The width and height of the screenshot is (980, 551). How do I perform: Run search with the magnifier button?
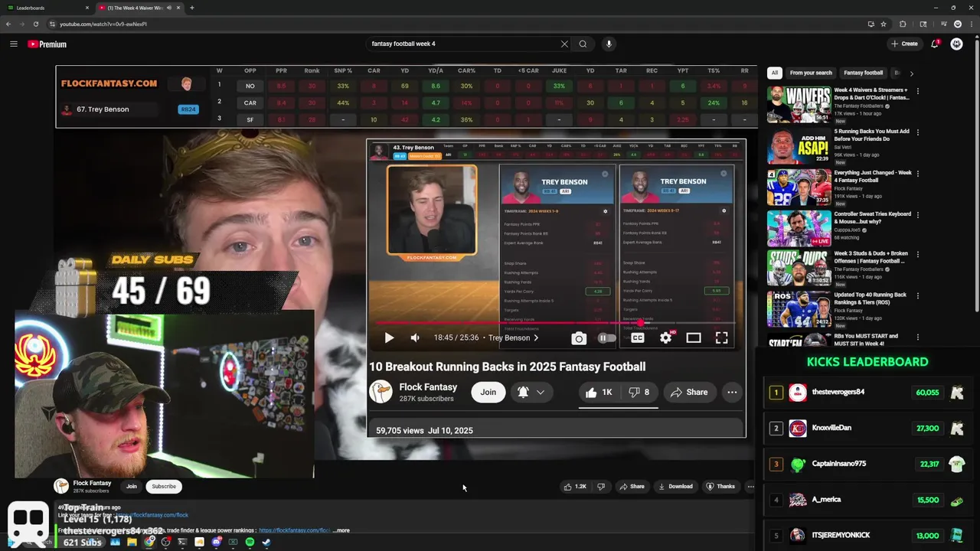(583, 44)
